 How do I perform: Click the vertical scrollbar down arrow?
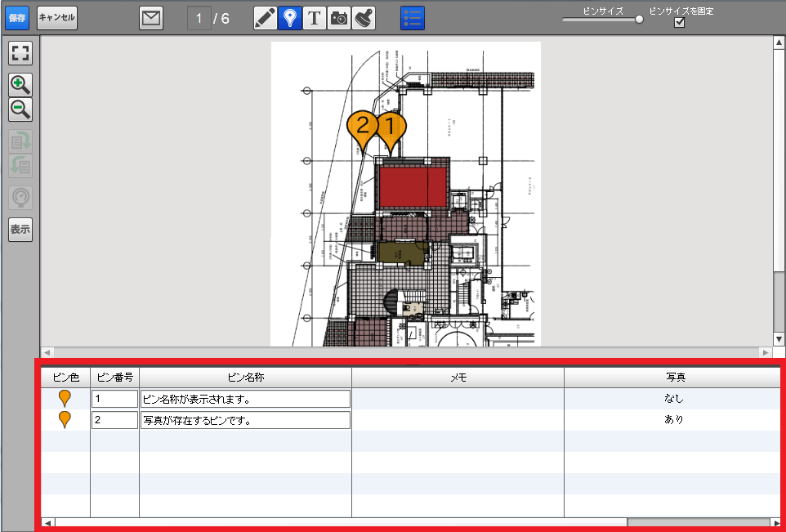pos(779,338)
